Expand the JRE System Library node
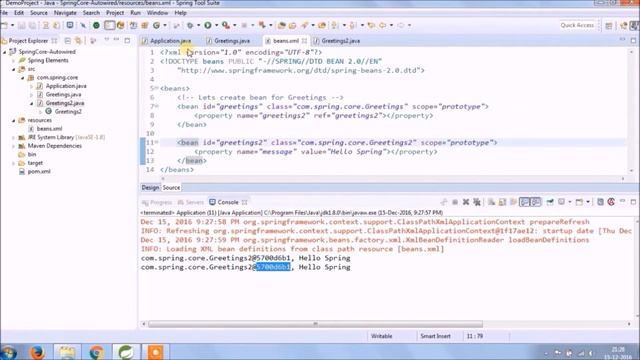Viewport: 640px width, 360px height. (x=14, y=138)
